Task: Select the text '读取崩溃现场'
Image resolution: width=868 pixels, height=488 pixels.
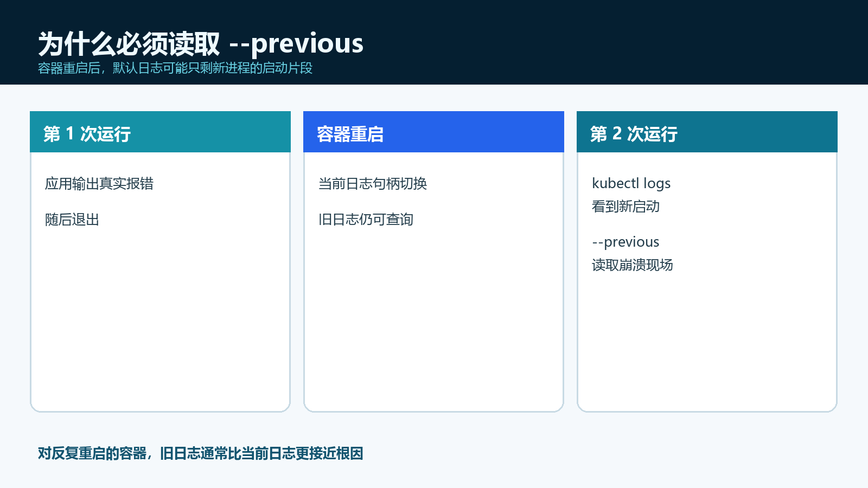Action: 633,265
